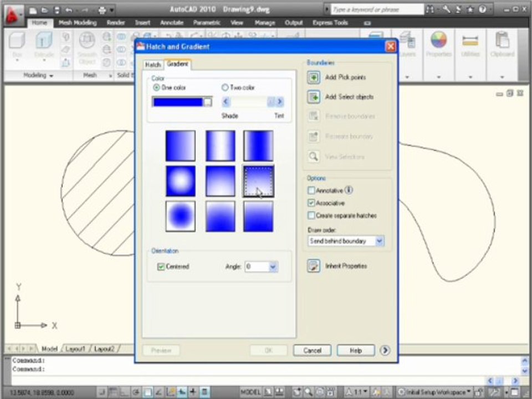This screenshot has height=399, width=532.
Task: Select the top-left linear gradient thumbnail
Action: click(x=181, y=146)
